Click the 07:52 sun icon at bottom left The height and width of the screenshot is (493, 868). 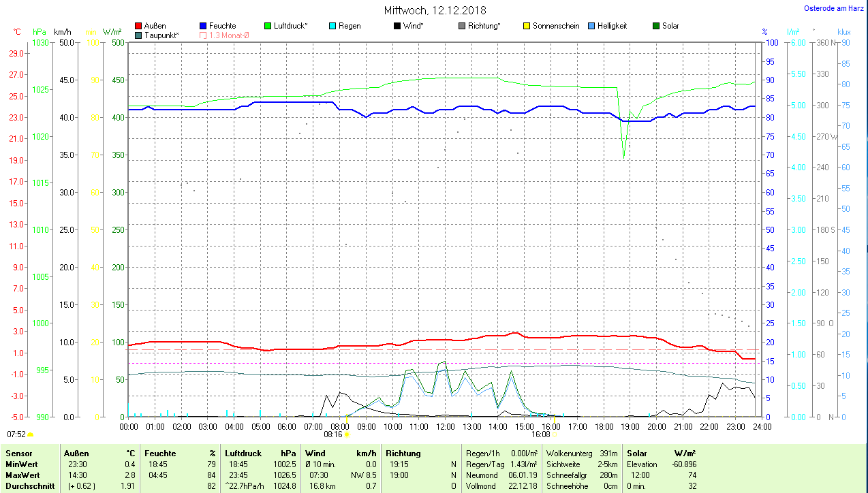coord(30,434)
